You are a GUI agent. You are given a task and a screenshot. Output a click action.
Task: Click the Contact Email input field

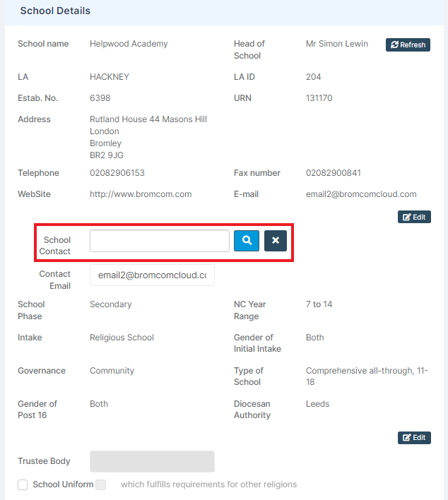tap(152, 275)
